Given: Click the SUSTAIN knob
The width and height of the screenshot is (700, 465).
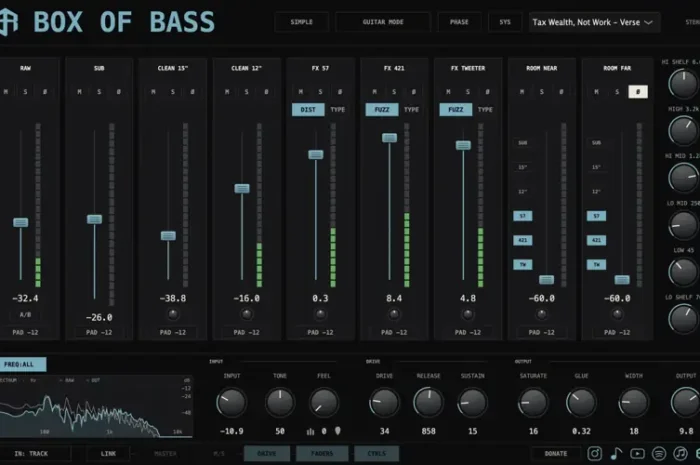Looking at the screenshot, I should [x=472, y=403].
